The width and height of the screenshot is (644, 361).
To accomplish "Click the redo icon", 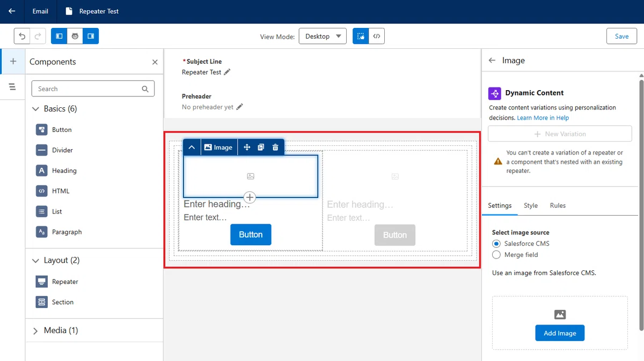I will tap(38, 36).
